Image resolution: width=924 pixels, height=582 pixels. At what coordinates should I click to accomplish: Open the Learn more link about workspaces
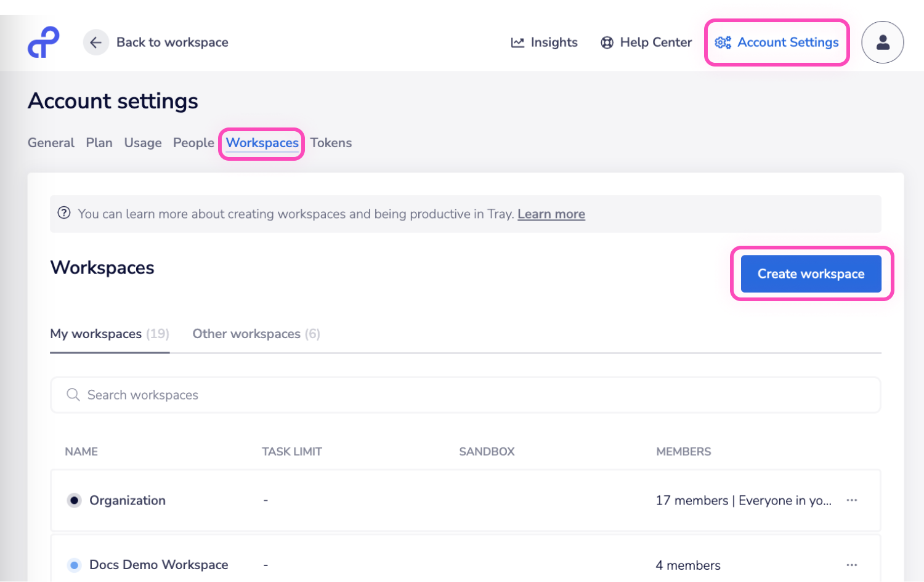pos(551,214)
